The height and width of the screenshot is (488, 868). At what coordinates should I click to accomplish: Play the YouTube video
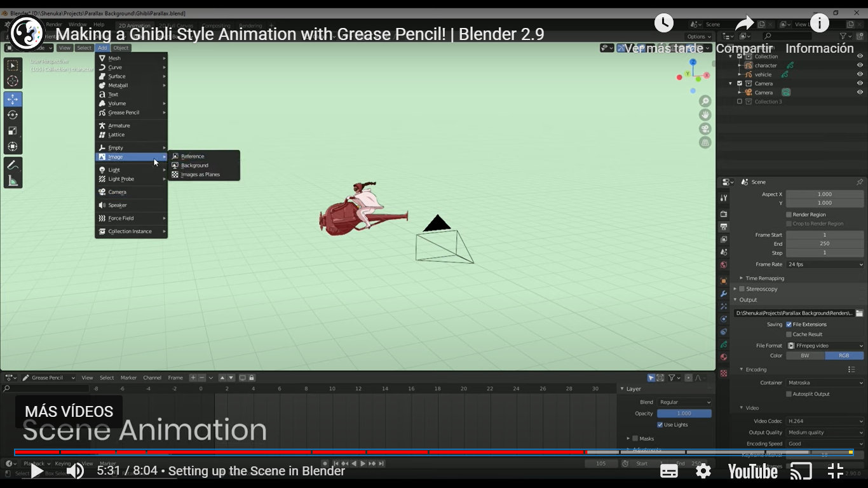pyautogui.click(x=37, y=471)
